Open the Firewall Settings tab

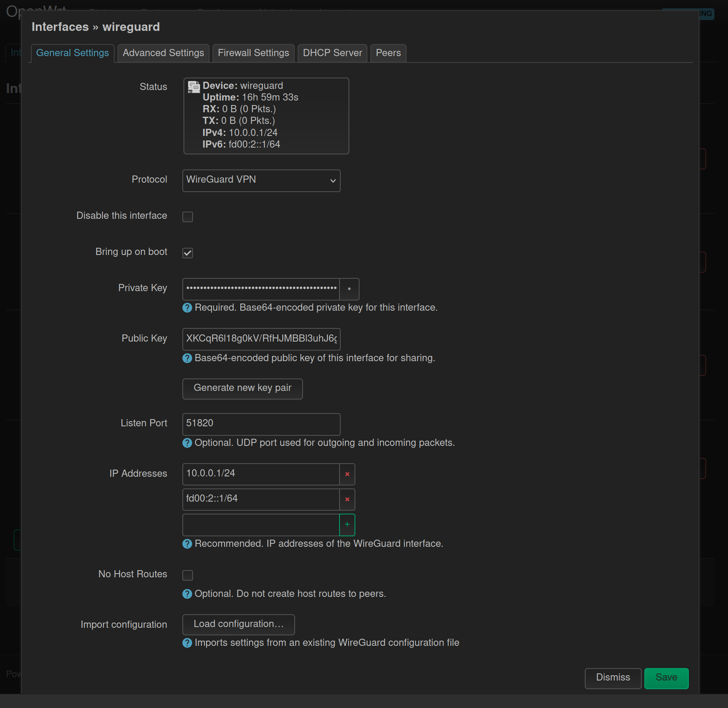(x=253, y=53)
